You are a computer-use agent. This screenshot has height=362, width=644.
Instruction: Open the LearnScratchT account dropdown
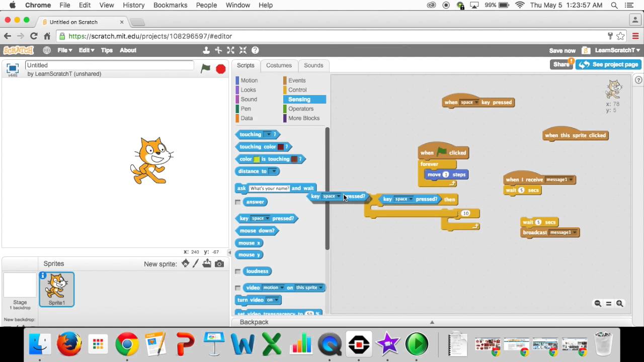point(617,50)
